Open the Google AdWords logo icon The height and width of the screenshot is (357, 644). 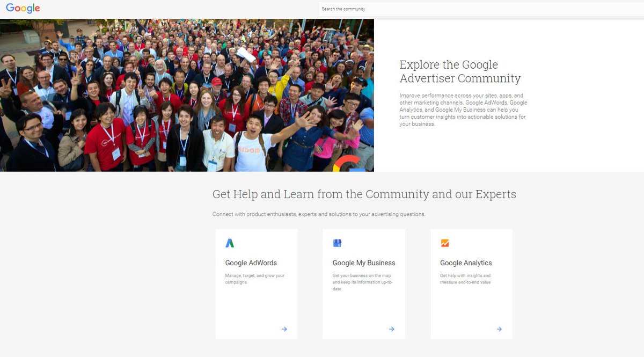coord(230,243)
